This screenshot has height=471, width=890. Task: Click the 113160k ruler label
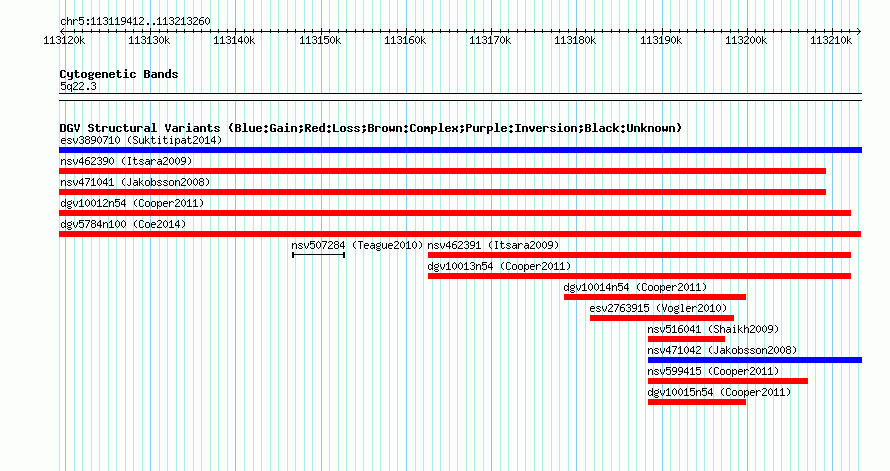click(405, 40)
